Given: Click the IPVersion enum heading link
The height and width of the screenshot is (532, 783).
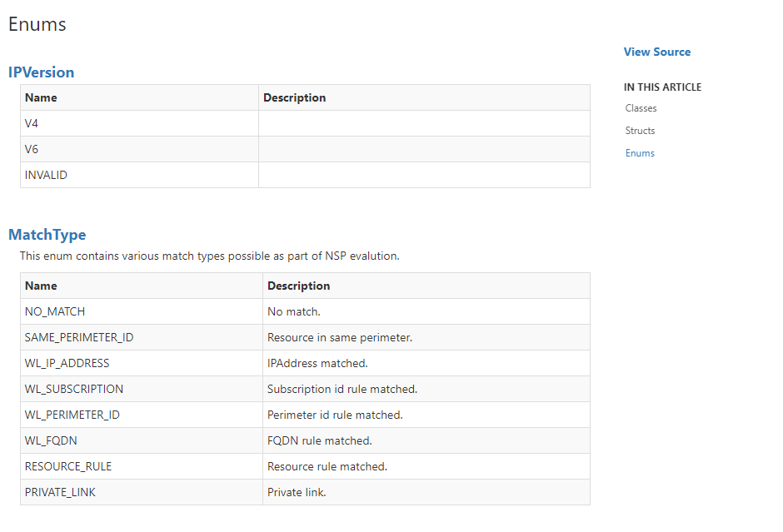Looking at the screenshot, I should point(41,72).
